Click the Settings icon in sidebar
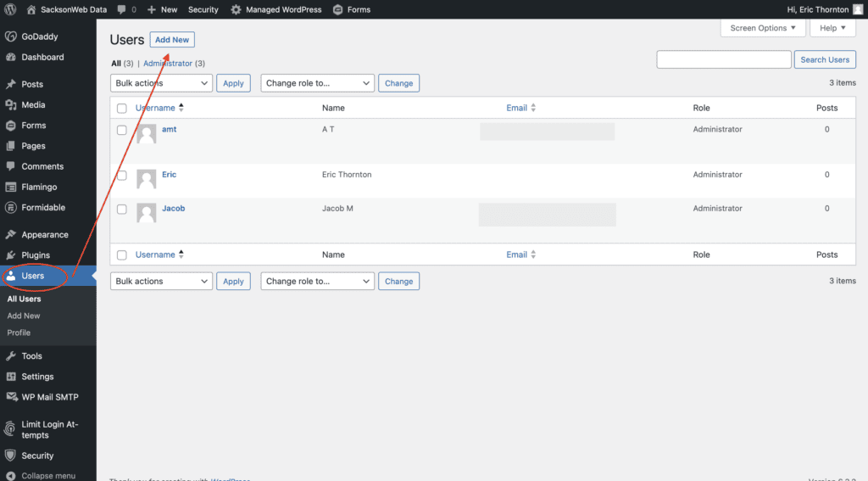The image size is (868, 481). (10, 377)
